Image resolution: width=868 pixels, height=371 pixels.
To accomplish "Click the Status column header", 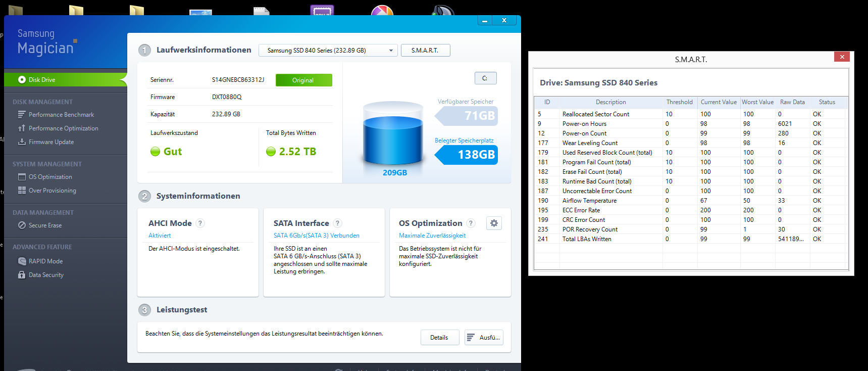I will point(827,102).
